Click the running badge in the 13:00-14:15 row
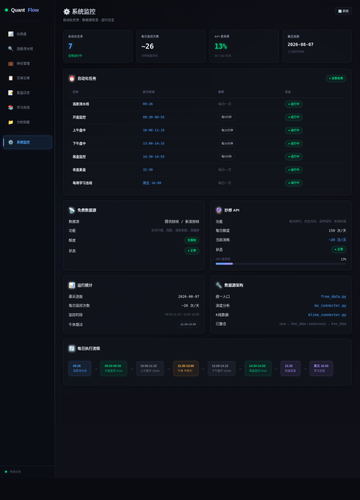The width and height of the screenshot is (360, 500). click(x=294, y=143)
